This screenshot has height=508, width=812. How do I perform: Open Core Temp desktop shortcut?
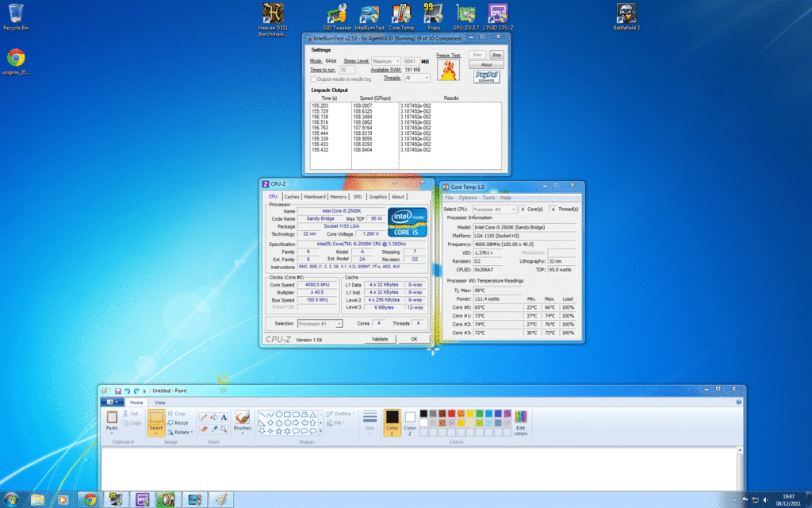401,17
